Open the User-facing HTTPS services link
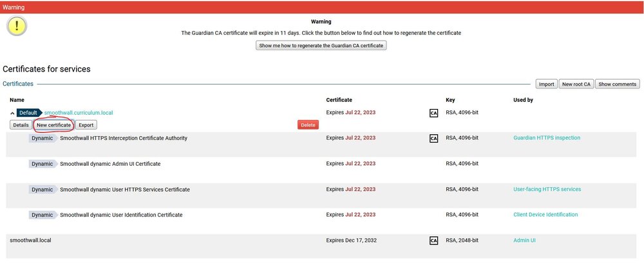This screenshot has width=644, height=269. (547, 189)
